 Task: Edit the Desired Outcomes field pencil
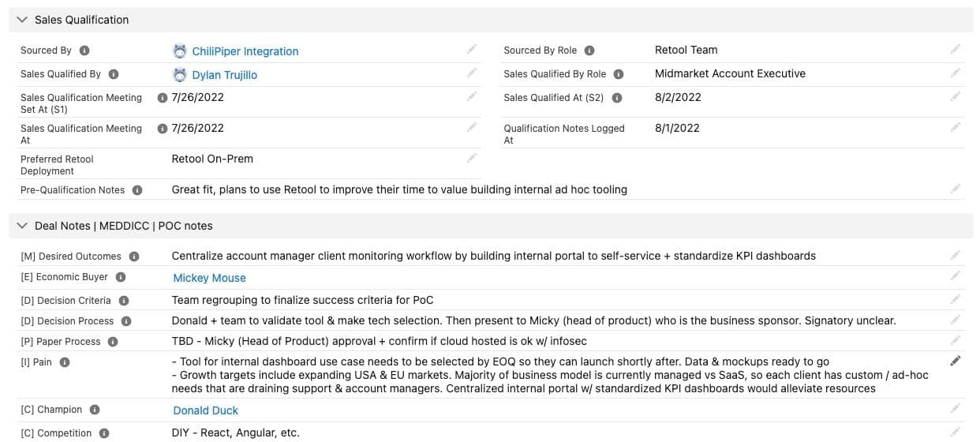click(955, 255)
